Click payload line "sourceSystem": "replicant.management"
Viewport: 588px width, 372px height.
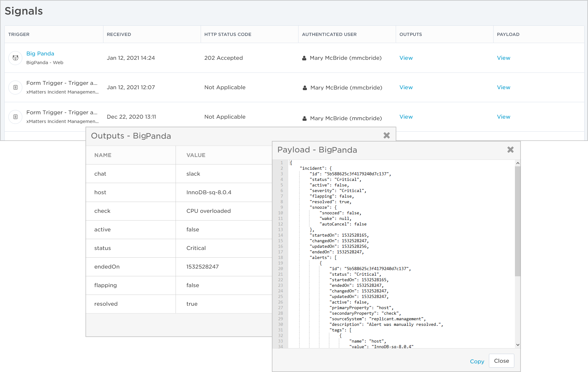pos(377,319)
